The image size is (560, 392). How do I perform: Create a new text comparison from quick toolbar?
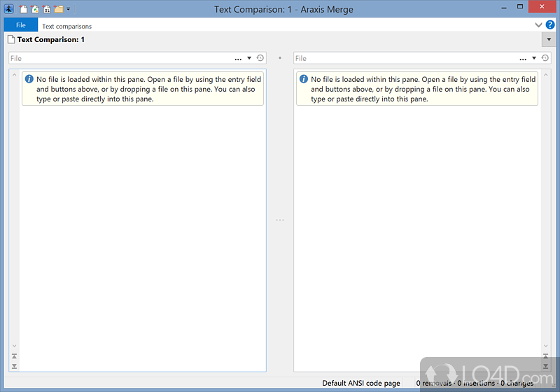pos(24,9)
